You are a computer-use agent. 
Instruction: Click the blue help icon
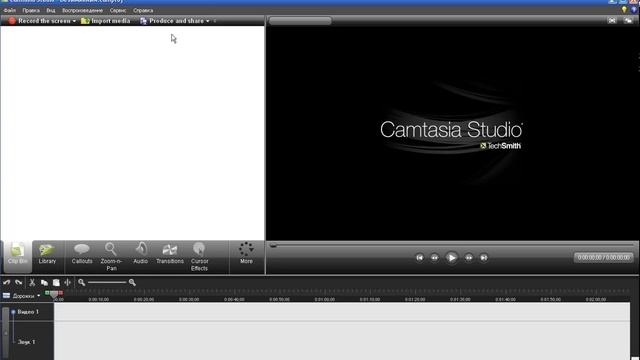[634, 10]
